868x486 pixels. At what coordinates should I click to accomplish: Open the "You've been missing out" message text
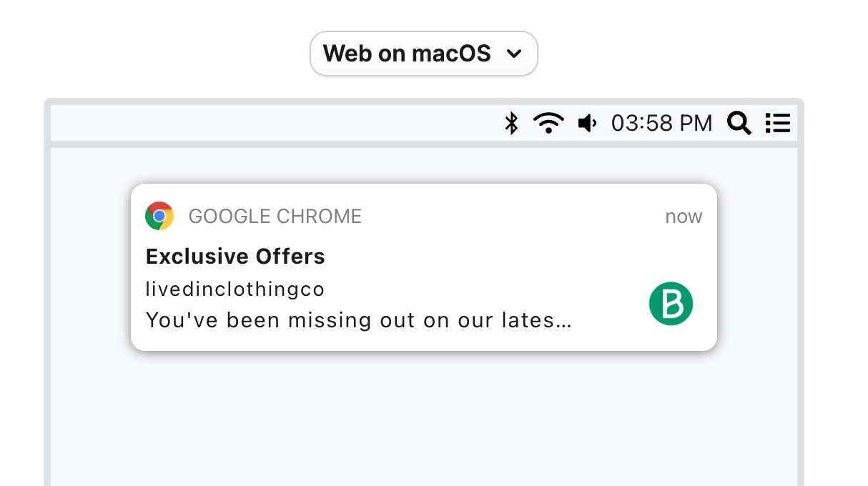(358, 319)
